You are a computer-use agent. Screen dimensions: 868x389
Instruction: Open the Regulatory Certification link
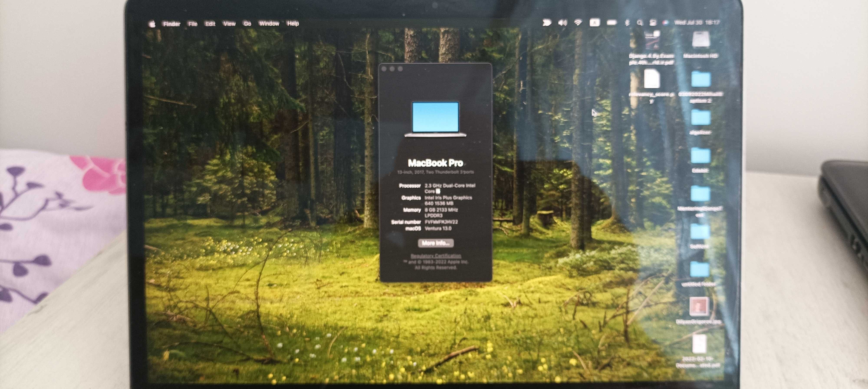click(436, 256)
